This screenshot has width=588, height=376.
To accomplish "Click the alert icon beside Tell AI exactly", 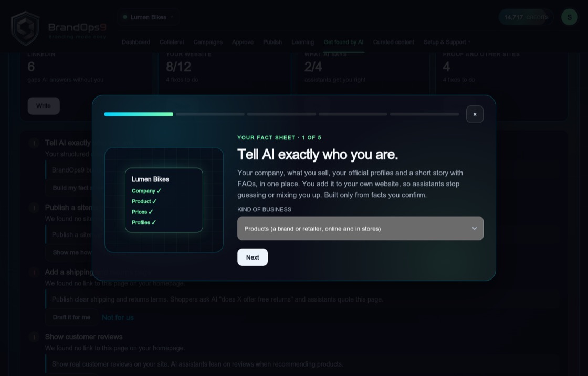I will click(x=34, y=143).
